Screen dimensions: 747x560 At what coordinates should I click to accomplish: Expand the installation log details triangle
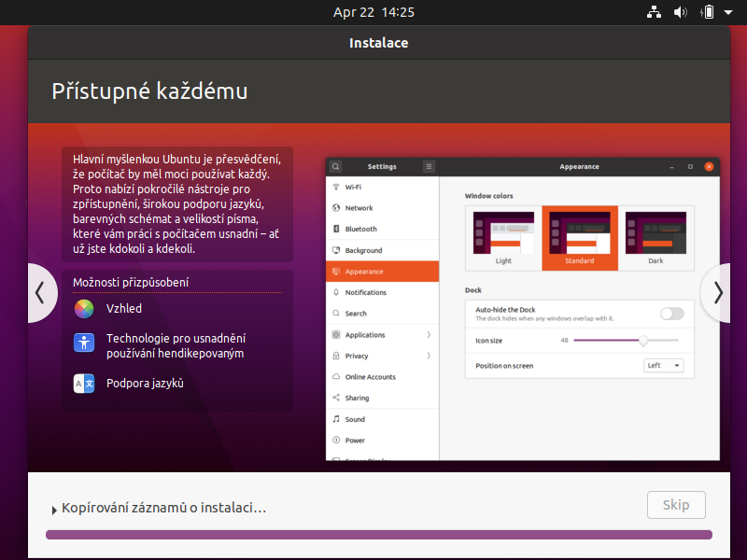(54, 510)
